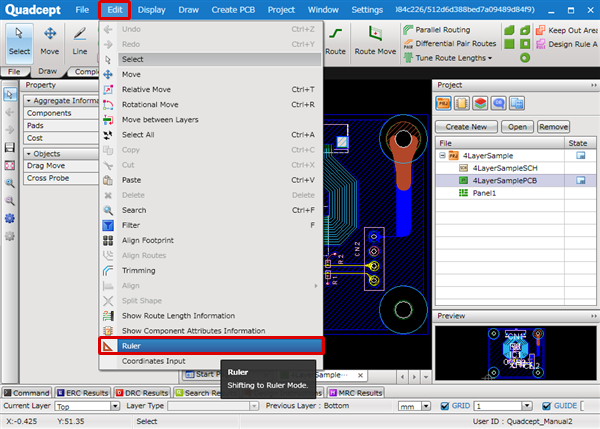
Task: Toggle the GUIDE checkbox
Action: (x=546, y=406)
